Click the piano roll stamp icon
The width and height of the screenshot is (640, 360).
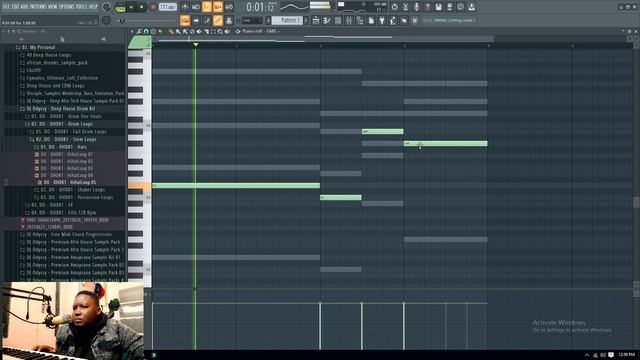click(153, 31)
